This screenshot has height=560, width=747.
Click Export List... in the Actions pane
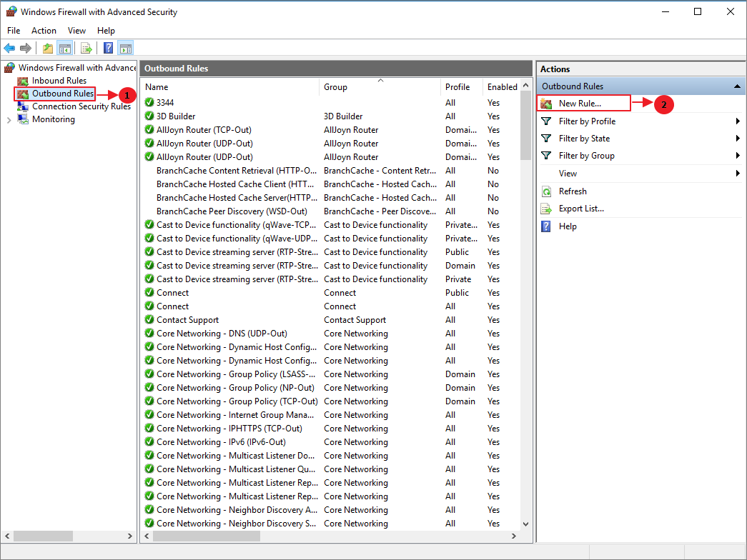tap(581, 209)
